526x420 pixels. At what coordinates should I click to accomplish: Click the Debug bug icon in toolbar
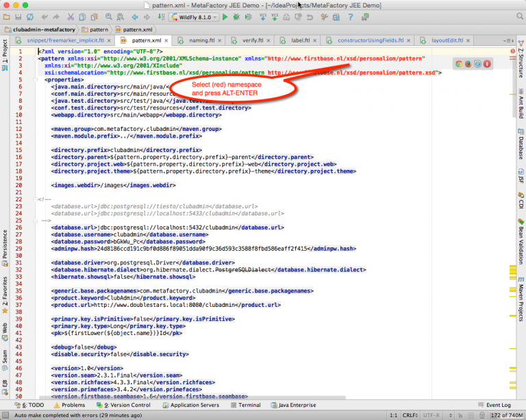pyautogui.click(x=236, y=16)
